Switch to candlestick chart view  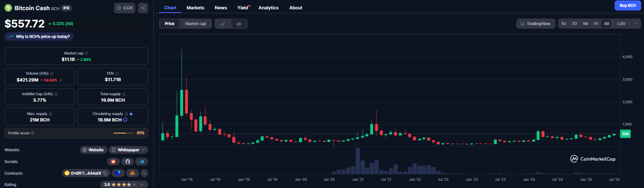point(239,24)
